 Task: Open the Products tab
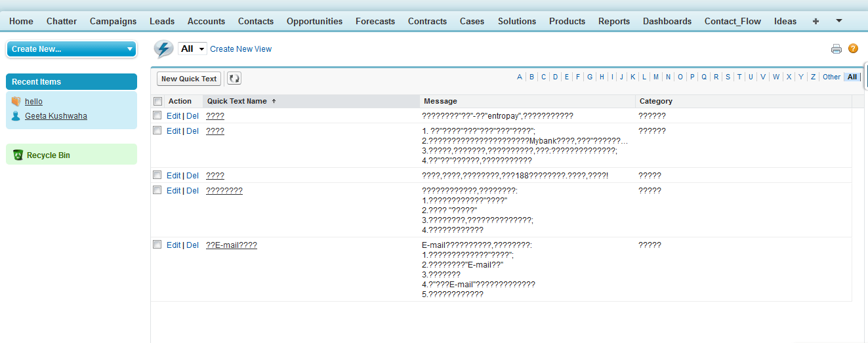point(567,21)
